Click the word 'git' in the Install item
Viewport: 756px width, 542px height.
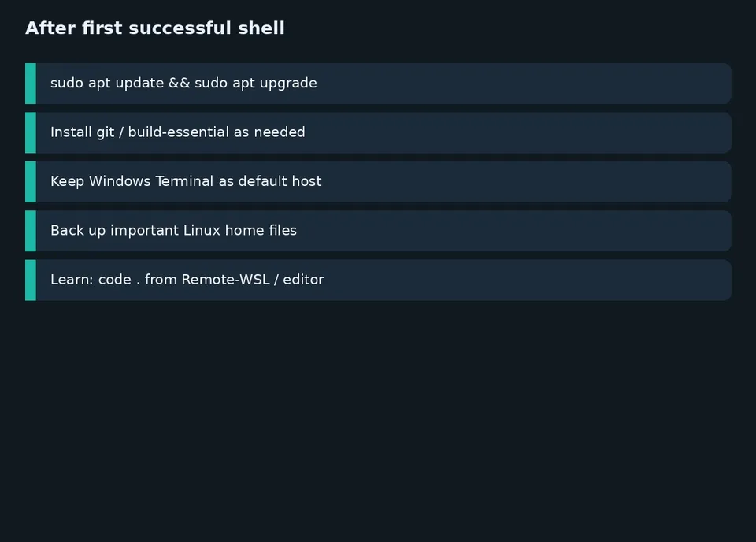pos(106,132)
